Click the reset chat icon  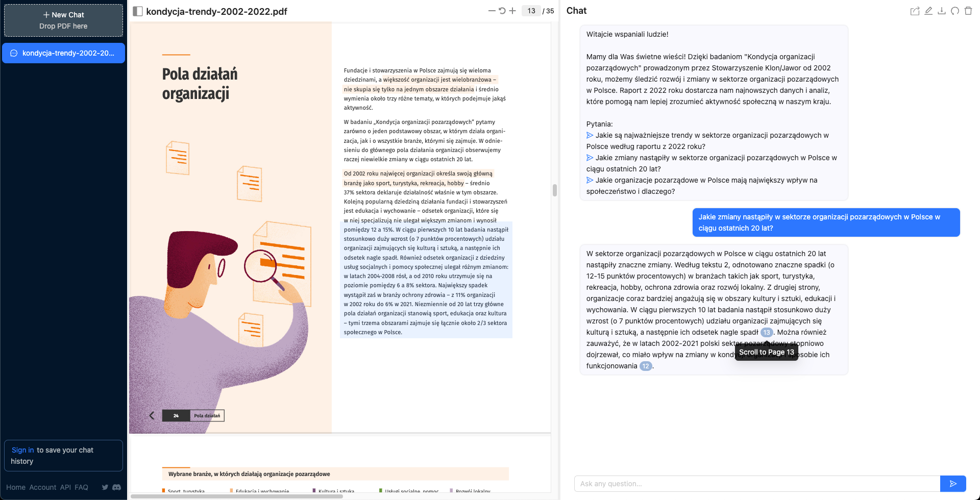click(x=954, y=11)
